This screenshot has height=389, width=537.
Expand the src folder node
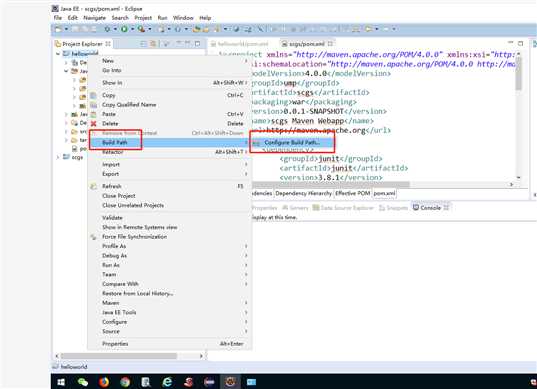[x=66, y=131]
